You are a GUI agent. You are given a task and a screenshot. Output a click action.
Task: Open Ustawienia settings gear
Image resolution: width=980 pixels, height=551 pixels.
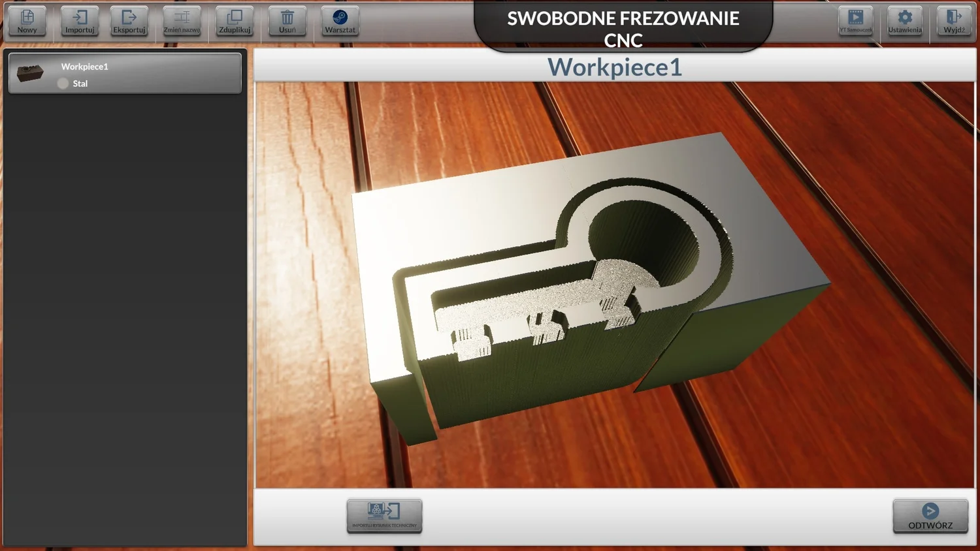(x=905, y=21)
